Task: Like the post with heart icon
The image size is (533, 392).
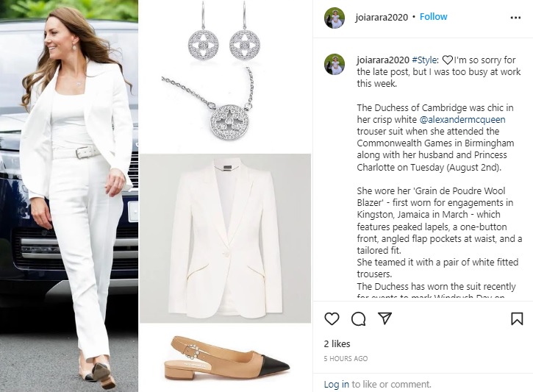Action: [x=332, y=318]
